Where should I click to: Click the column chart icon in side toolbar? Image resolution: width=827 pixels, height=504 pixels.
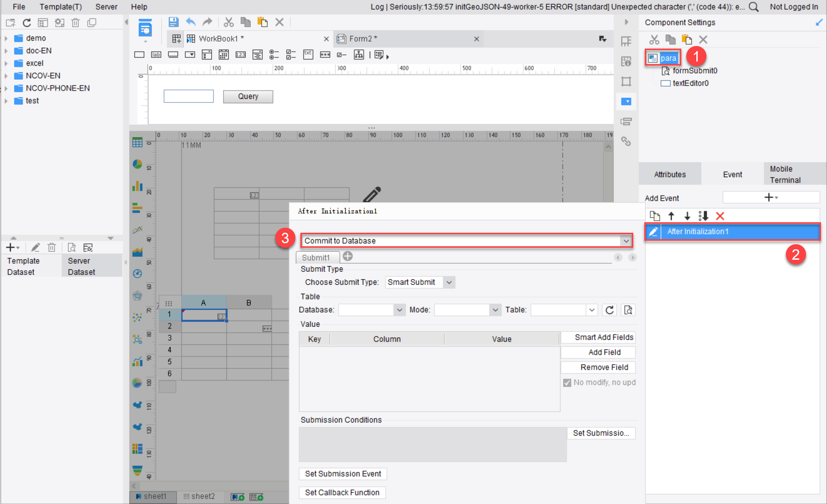coord(137,186)
